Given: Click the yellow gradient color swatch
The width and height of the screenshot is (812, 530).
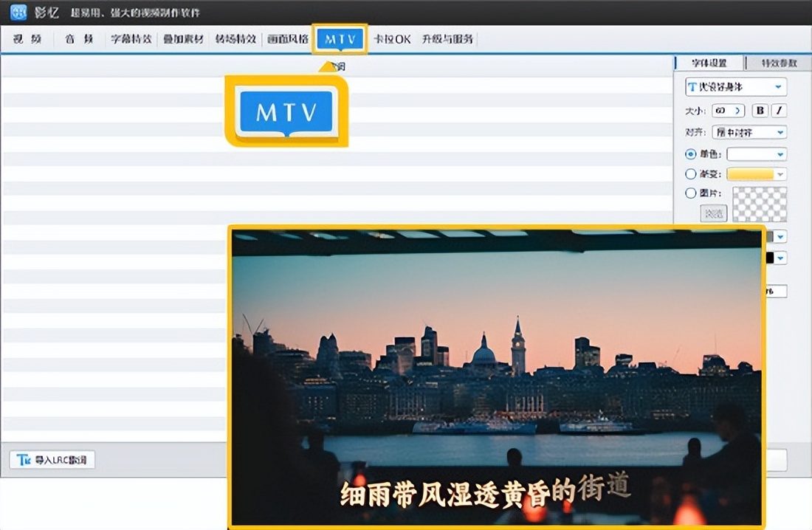Looking at the screenshot, I should pyautogui.click(x=750, y=174).
